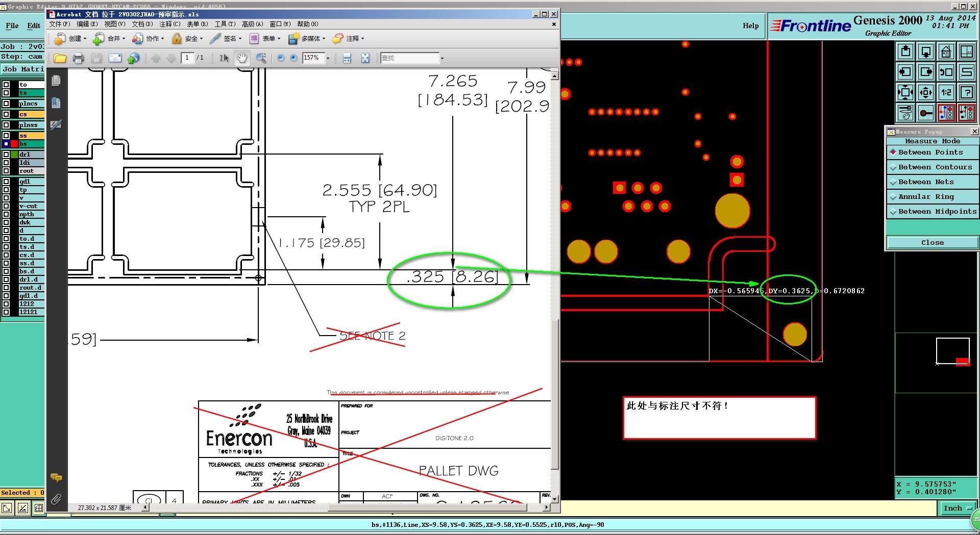
Task: Open the 协作 (Collaborate) dropdown
Action: pos(148,39)
